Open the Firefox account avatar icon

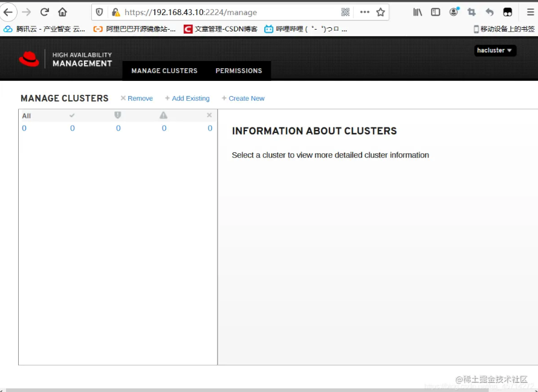(454, 12)
